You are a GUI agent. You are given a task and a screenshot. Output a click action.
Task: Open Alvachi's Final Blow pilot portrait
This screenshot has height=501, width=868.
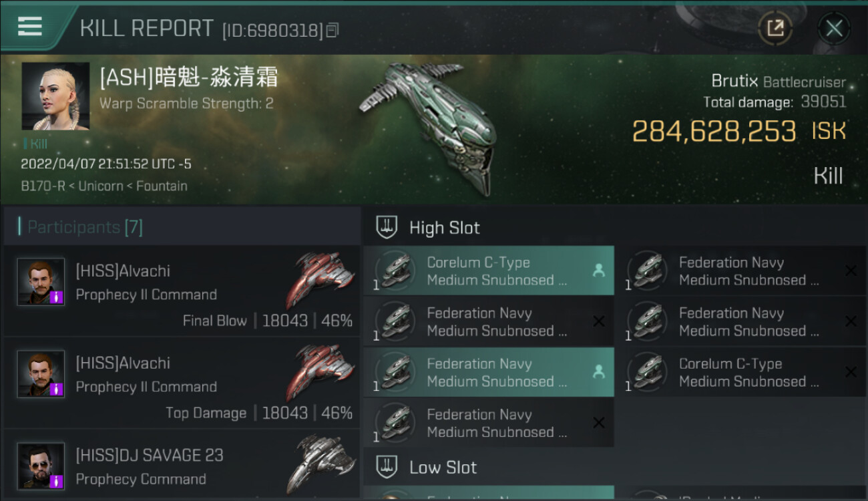[x=41, y=282]
